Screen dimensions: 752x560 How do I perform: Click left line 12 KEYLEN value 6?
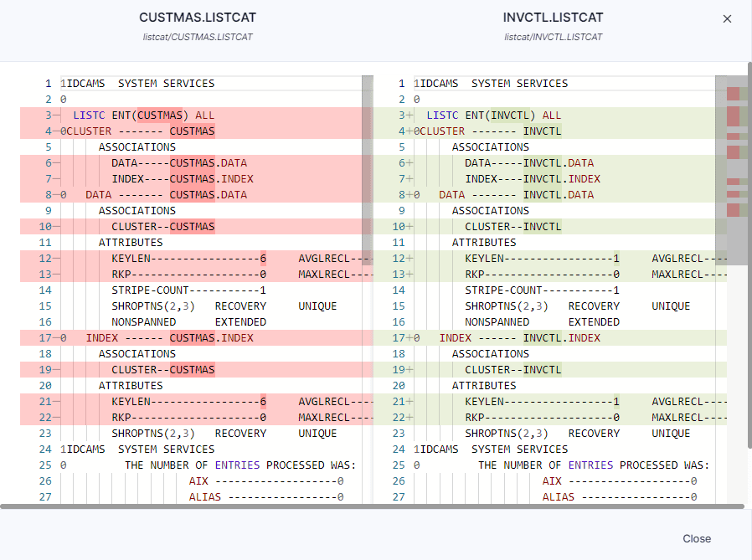(x=263, y=259)
